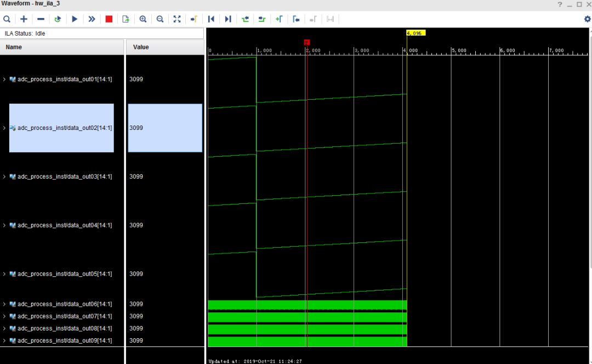Screen dimensions: 592x364
Task: Click the 1,000 tick on time ruler
Action: 264,50
